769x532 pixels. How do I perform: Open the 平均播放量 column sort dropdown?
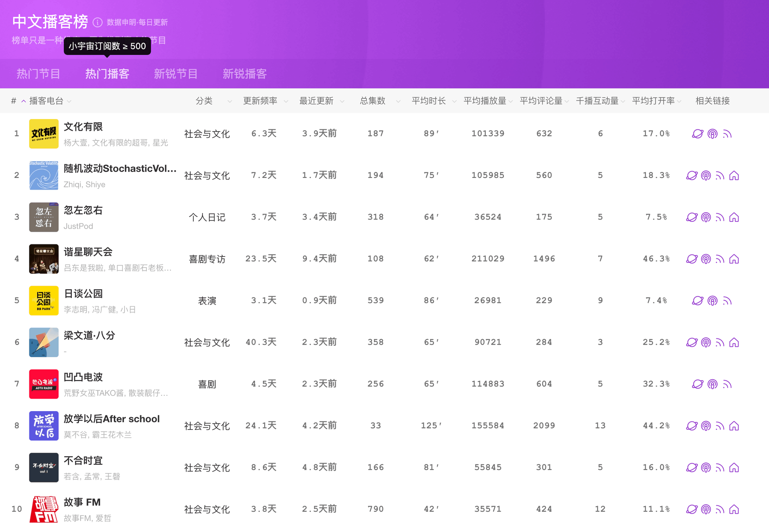coord(511,101)
